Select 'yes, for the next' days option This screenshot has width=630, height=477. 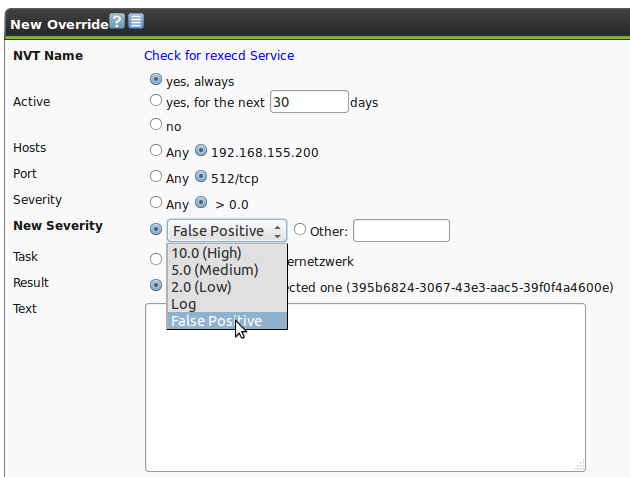155,101
